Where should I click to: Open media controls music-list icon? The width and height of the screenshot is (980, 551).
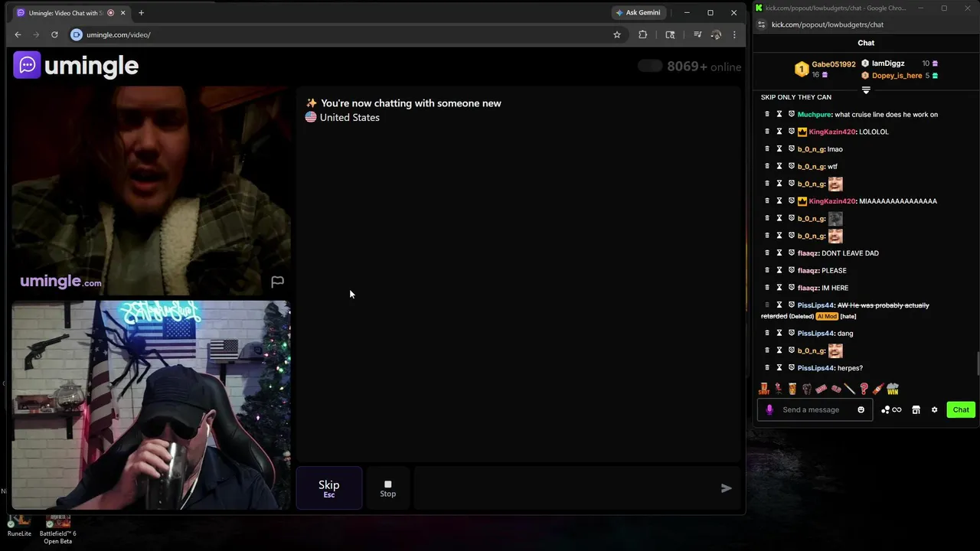(697, 34)
